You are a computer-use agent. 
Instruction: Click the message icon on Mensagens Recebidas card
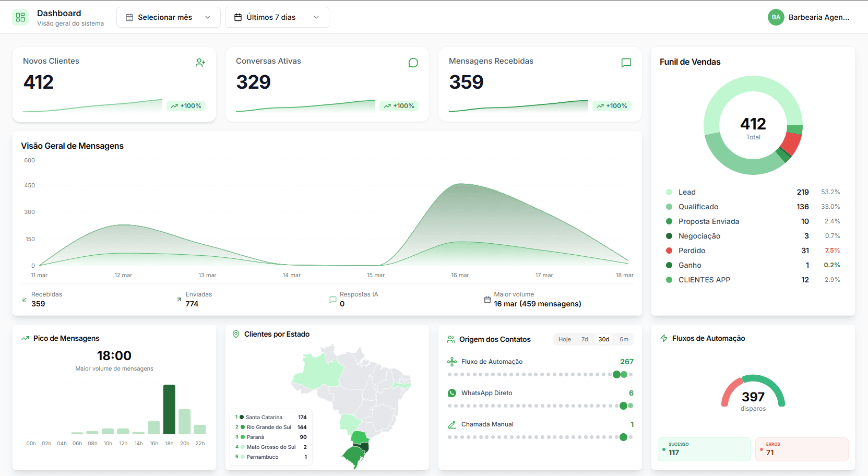click(x=626, y=62)
